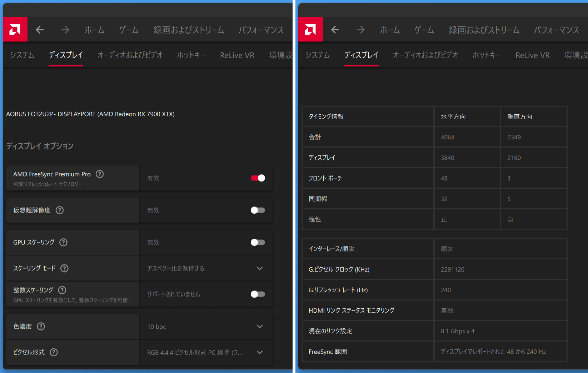588x373 pixels.
Task: Select ディスプレイ sub-tab in left window
Action: 66,55
